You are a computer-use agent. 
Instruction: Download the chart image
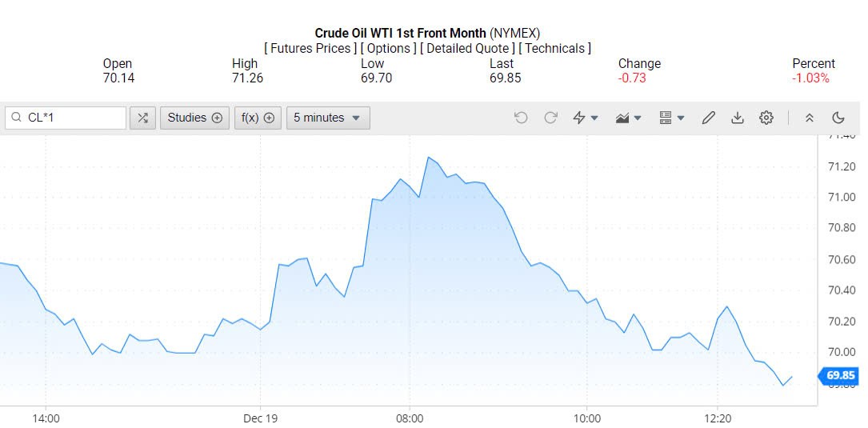[x=737, y=118]
